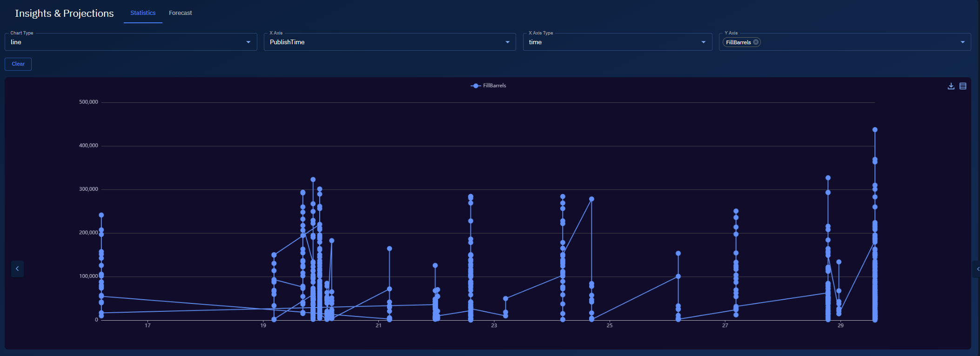Expand the X Axis Type dropdown
This screenshot has height=356, width=980.
703,42
